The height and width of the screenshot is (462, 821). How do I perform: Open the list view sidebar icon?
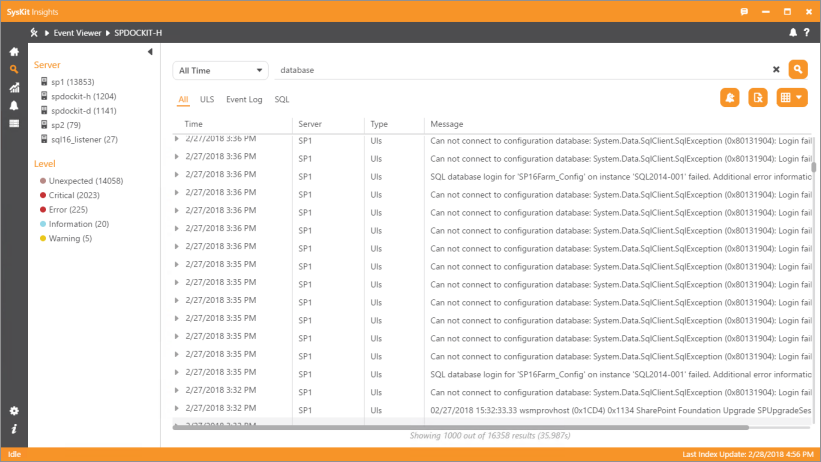[x=14, y=124]
